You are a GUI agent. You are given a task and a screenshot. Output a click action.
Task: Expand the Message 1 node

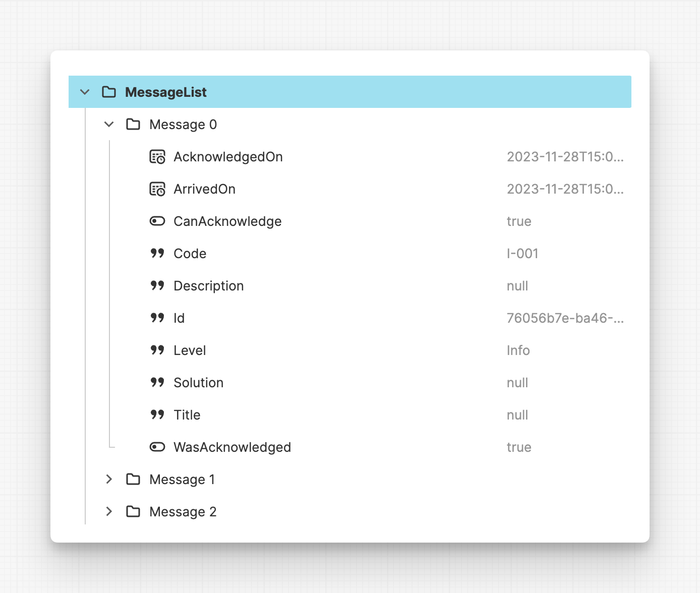tap(109, 479)
